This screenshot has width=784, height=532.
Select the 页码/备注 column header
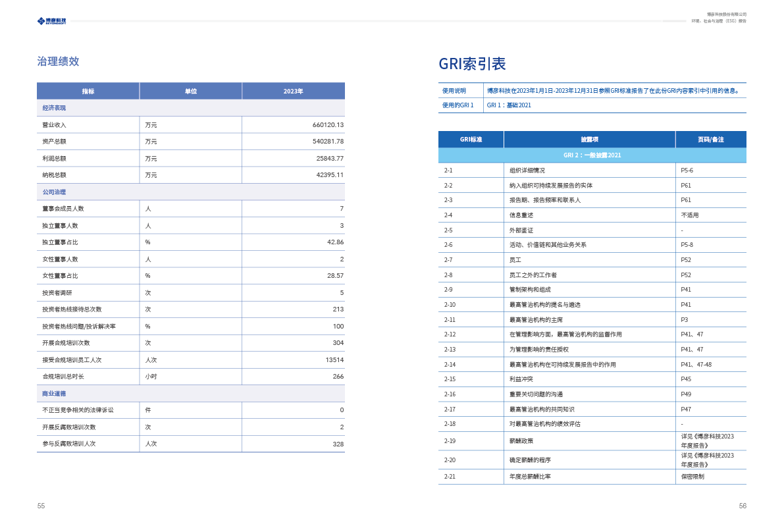(710, 140)
